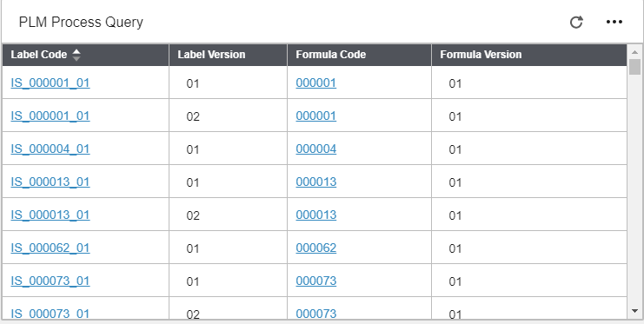Open the IS_000062_01 label code link
Image resolution: width=644 pixels, height=324 pixels.
pos(50,248)
